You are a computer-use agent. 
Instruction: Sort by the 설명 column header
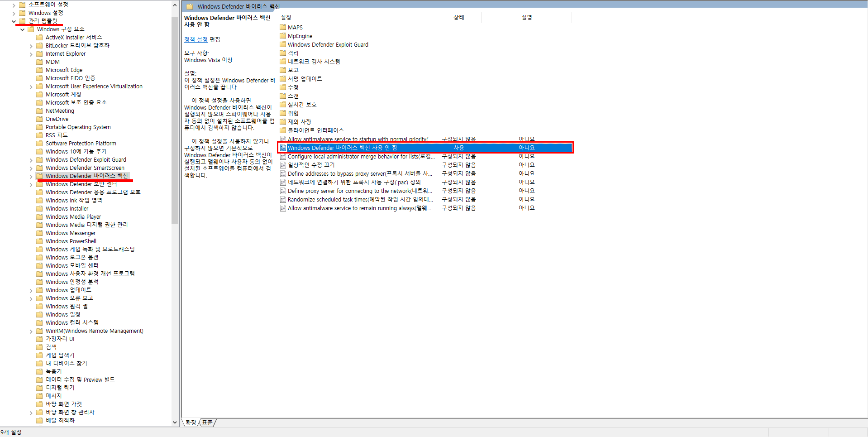[526, 17]
